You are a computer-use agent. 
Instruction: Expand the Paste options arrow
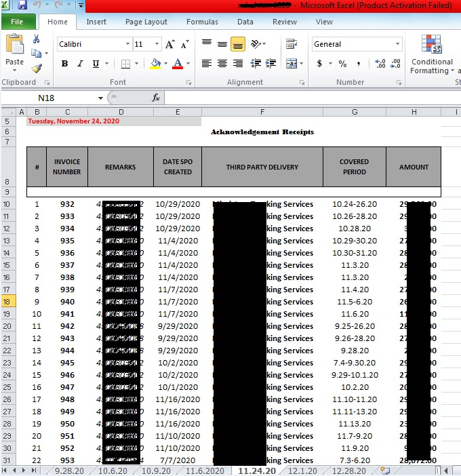pos(14,70)
